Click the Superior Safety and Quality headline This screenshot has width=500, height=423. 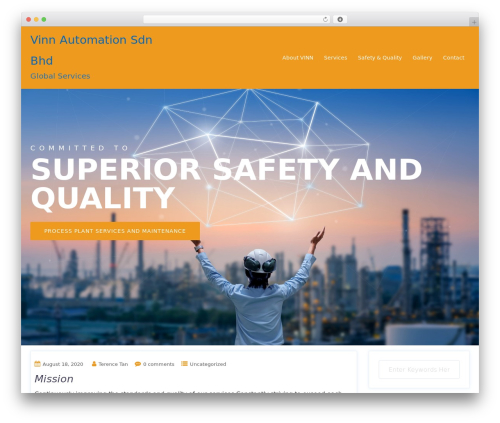[x=226, y=184]
